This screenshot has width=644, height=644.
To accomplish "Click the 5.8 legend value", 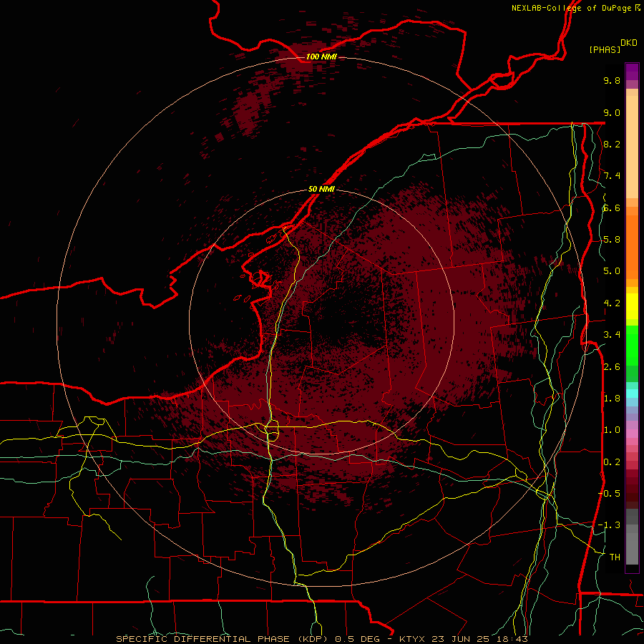I will click(612, 240).
